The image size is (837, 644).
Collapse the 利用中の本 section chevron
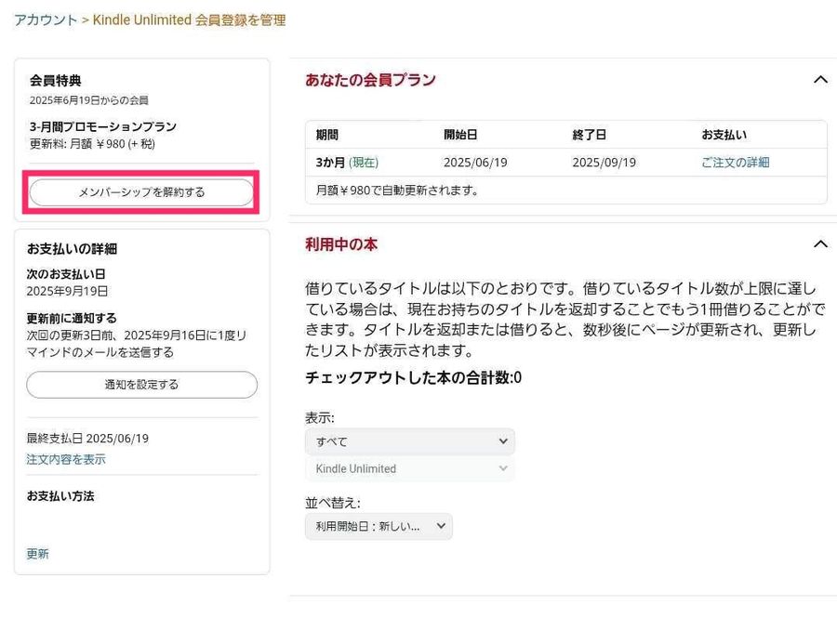[820, 244]
